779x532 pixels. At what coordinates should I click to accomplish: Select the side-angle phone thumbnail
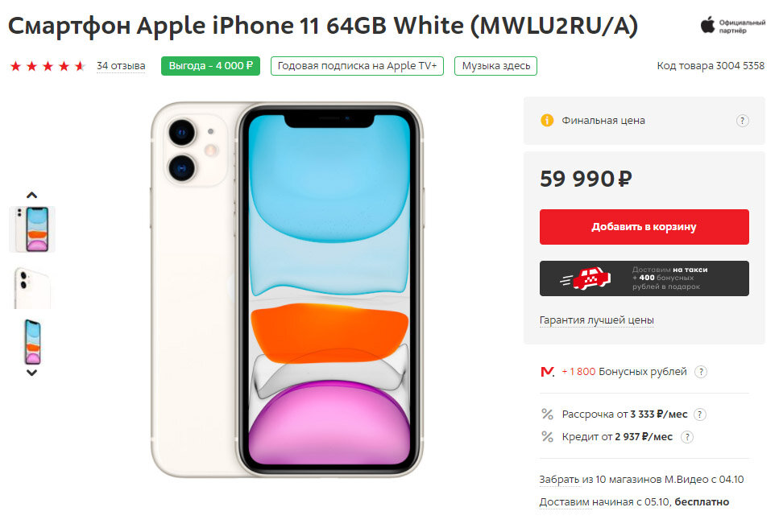[32, 342]
